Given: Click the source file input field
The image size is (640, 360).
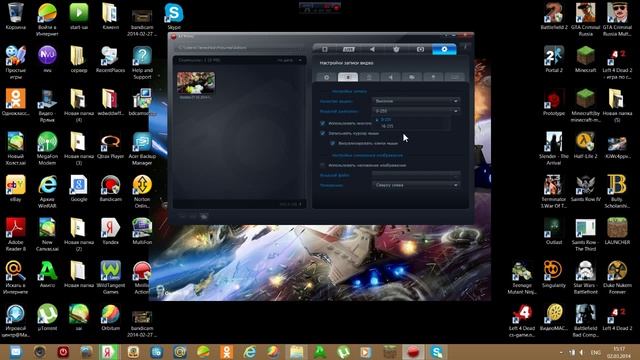Looking at the screenshot, I should (x=416, y=175).
